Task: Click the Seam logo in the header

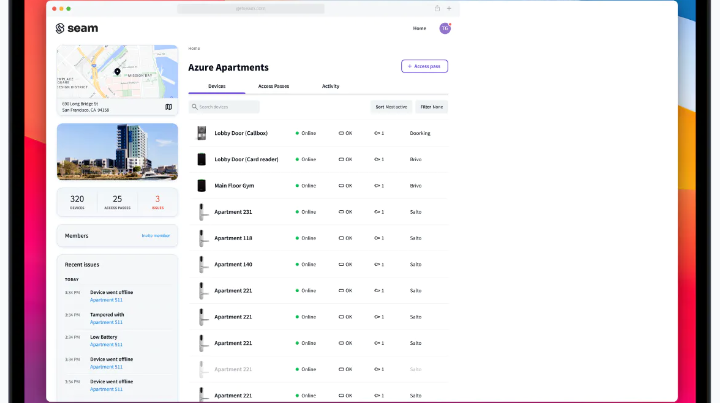Action: (x=77, y=28)
